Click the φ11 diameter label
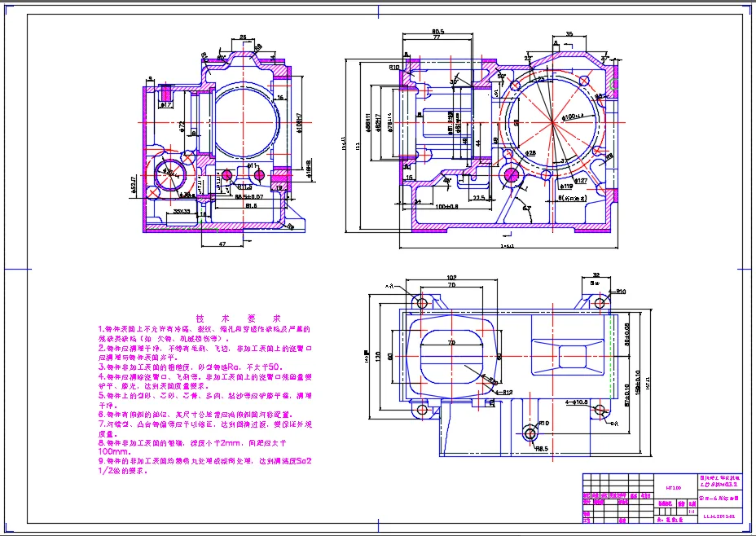The image size is (756, 536). pos(253,165)
